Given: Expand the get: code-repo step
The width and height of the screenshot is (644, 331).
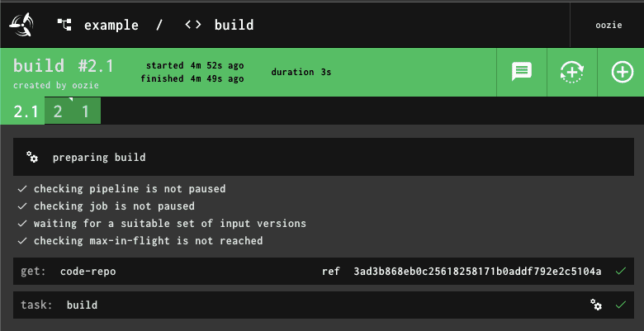Looking at the screenshot, I should click(x=323, y=271).
